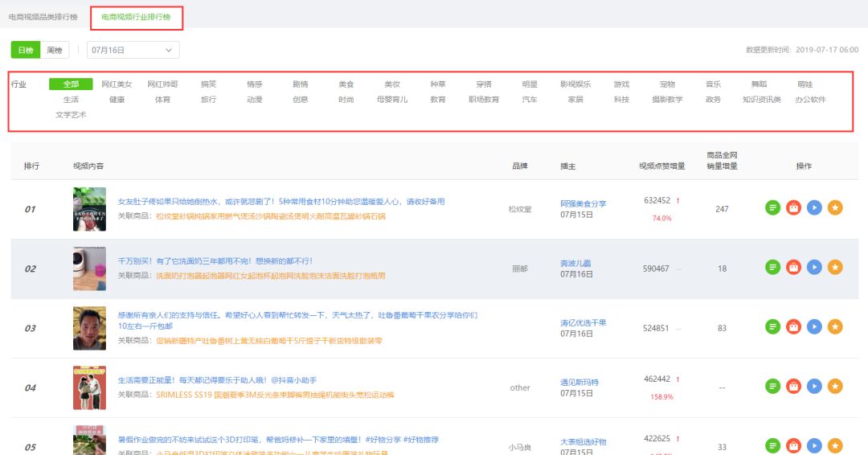Viewport: 868px width, 455px height.
Task: Filter by 游戏 industry
Action: coord(621,84)
